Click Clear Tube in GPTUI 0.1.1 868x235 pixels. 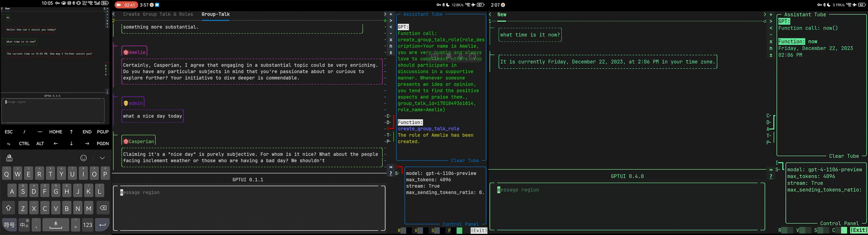click(465, 161)
